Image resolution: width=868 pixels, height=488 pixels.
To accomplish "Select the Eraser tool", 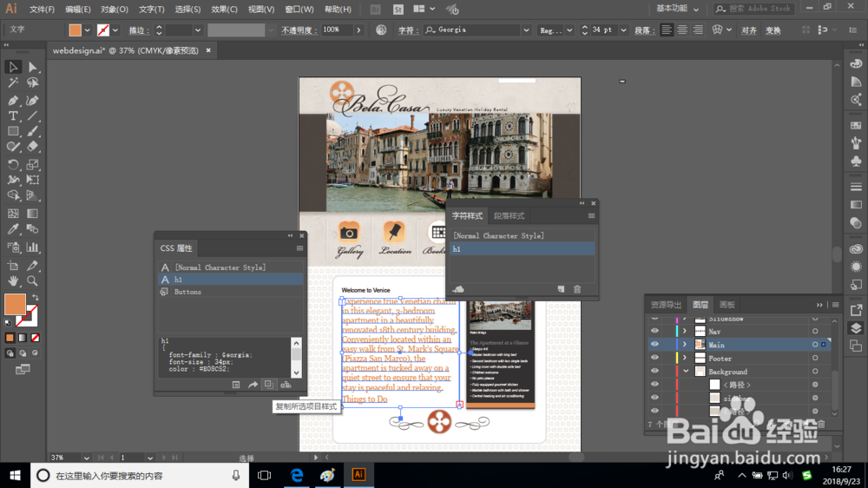I will [x=33, y=148].
